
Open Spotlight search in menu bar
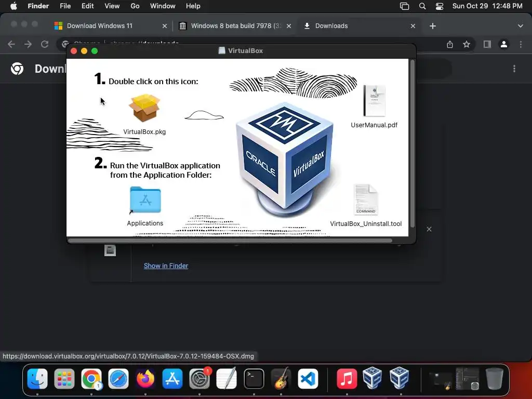[422, 6]
